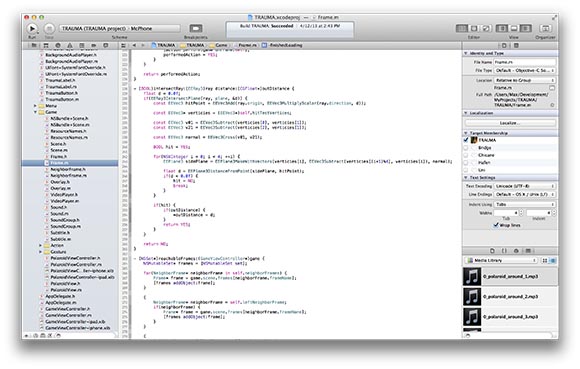The height and width of the screenshot is (369, 580).
Task: Uncheck the TRAUMA target membership
Action: click(466, 140)
